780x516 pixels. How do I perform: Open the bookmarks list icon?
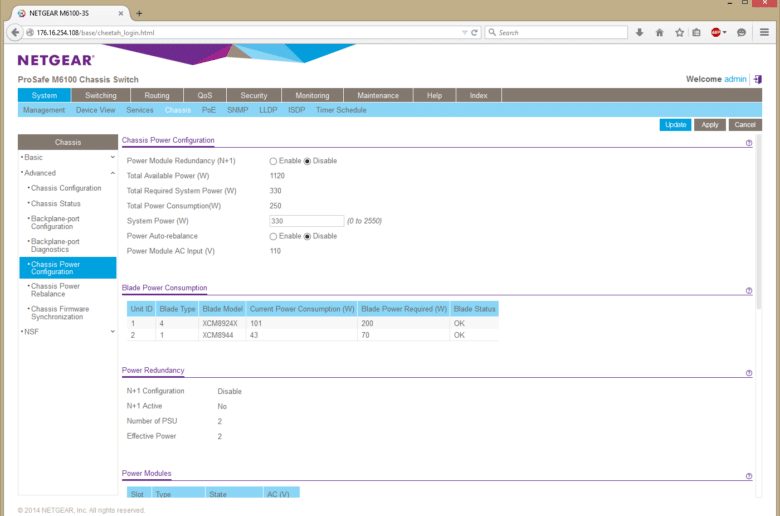(x=696, y=32)
